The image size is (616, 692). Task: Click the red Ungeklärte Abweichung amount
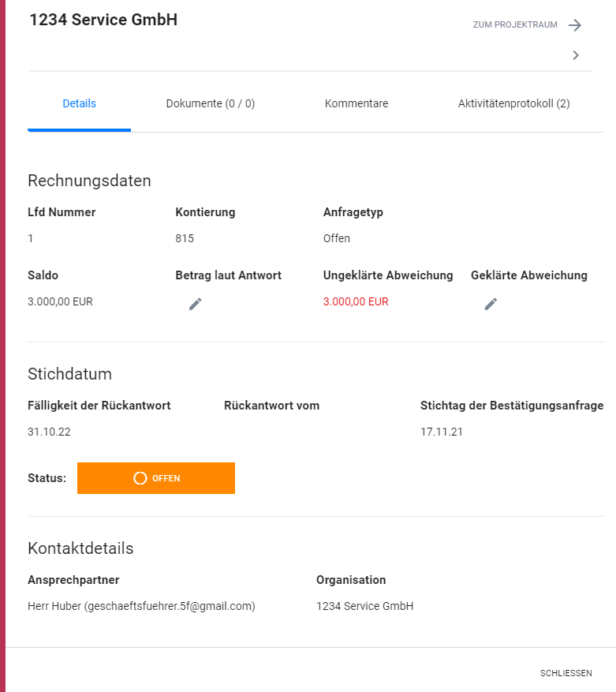point(356,301)
